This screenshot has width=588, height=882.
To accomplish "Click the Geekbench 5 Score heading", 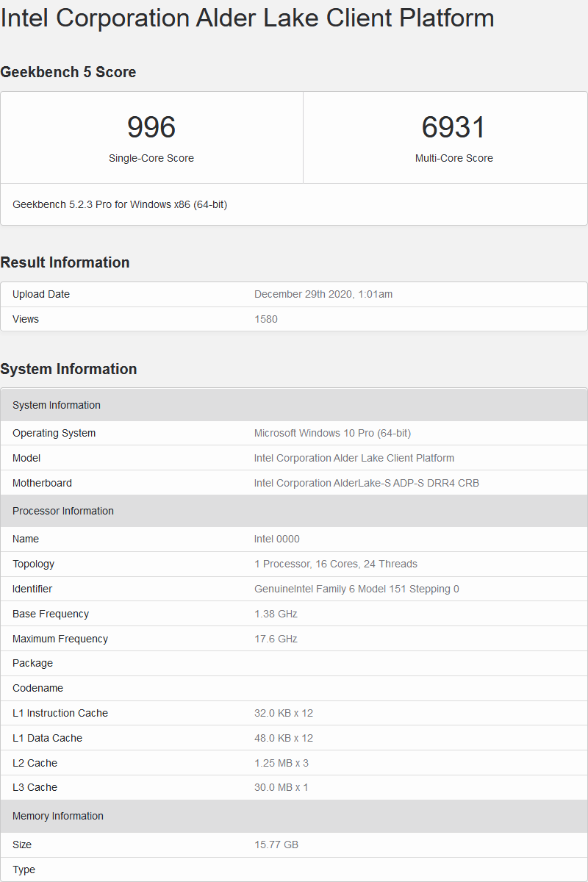I will point(68,72).
